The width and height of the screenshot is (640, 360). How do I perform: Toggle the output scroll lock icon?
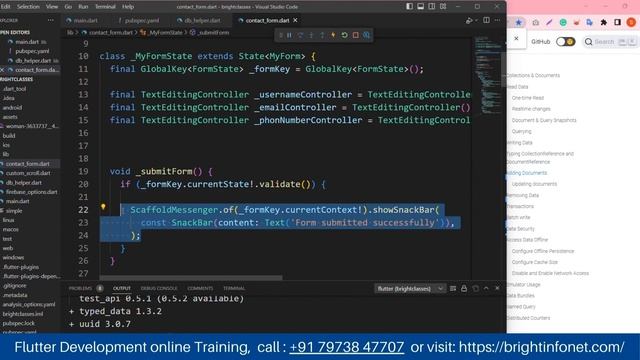pos(464,289)
